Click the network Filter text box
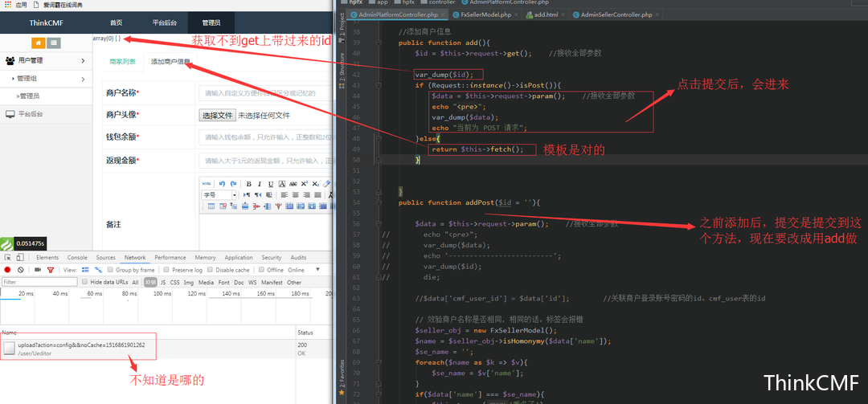The width and height of the screenshot is (868, 404). tap(39, 282)
